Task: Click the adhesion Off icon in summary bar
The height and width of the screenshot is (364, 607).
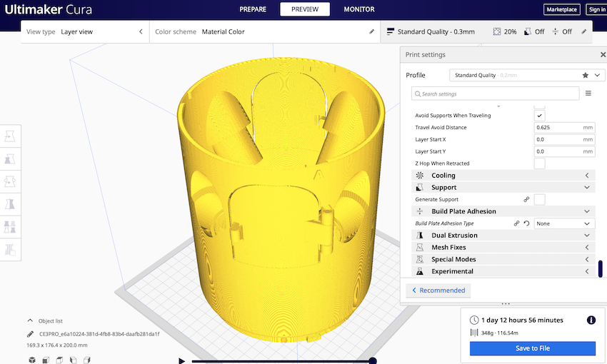Action: tap(555, 31)
